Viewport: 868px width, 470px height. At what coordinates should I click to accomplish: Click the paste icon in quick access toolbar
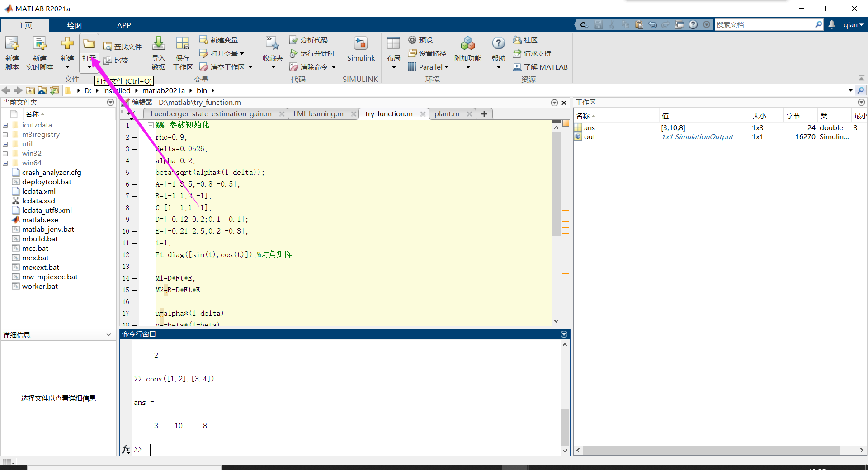(639, 25)
